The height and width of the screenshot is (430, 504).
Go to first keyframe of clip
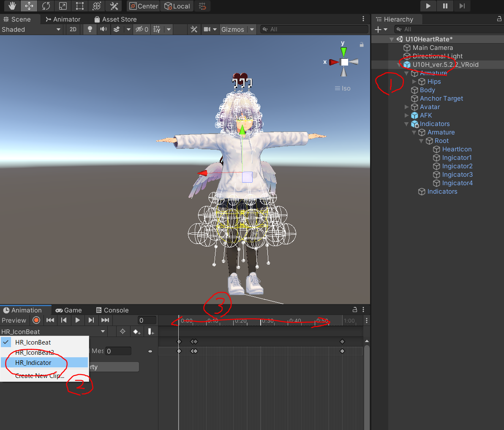tap(50, 320)
